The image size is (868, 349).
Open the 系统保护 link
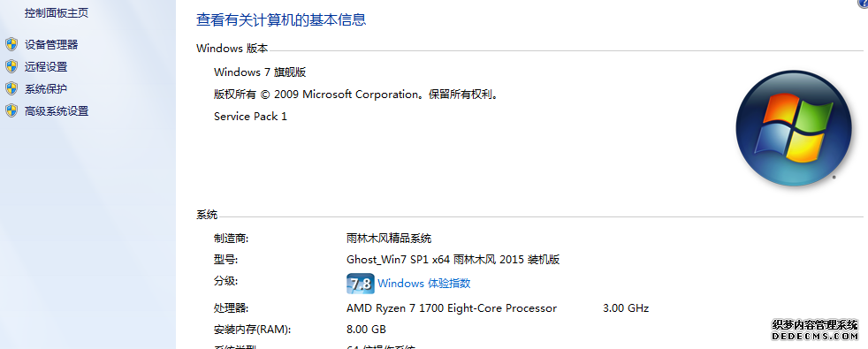tap(46, 89)
